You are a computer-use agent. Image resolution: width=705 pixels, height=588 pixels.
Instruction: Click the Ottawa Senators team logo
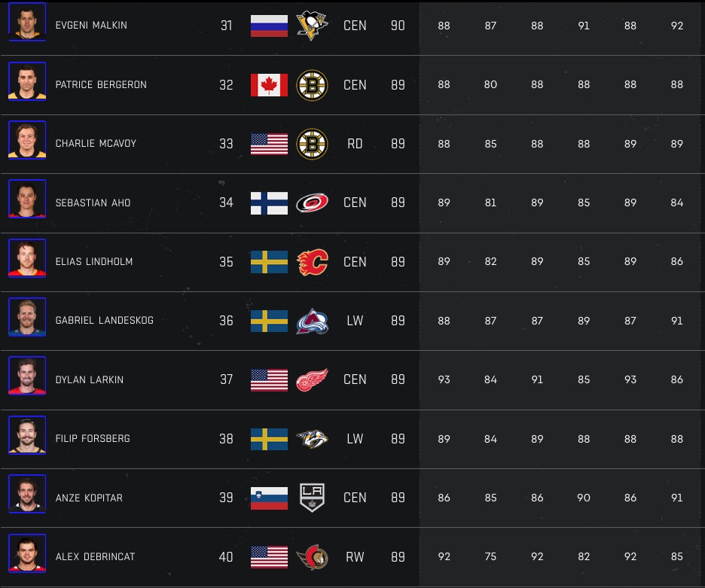tap(312, 557)
